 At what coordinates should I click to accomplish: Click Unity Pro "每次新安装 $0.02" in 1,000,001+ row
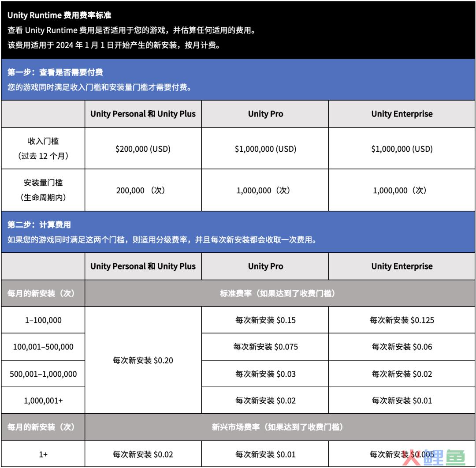265,401
